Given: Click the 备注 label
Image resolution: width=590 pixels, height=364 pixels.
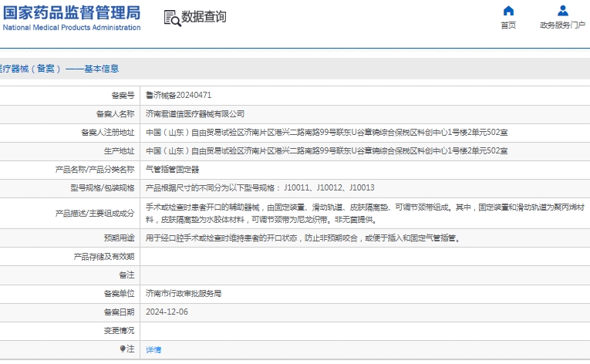Looking at the screenshot, I should (x=126, y=275).
